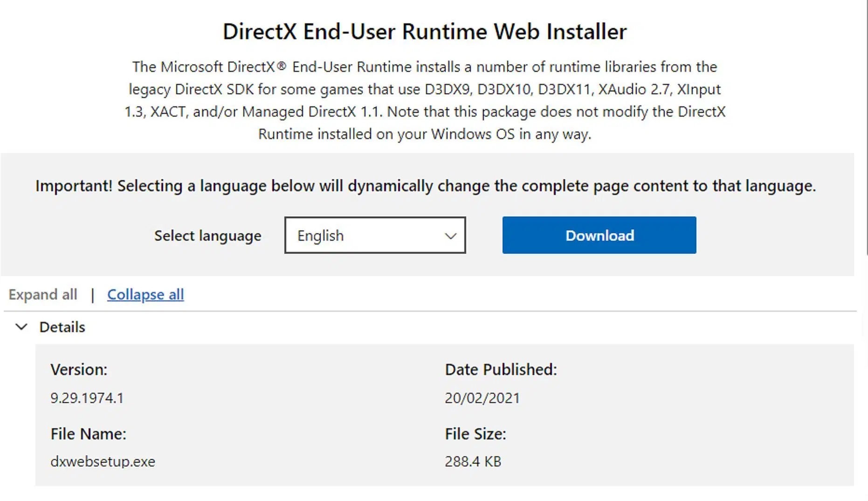The height and width of the screenshot is (501, 868).
Task: Click the DirectX runtime description paragraph
Action: point(425,100)
